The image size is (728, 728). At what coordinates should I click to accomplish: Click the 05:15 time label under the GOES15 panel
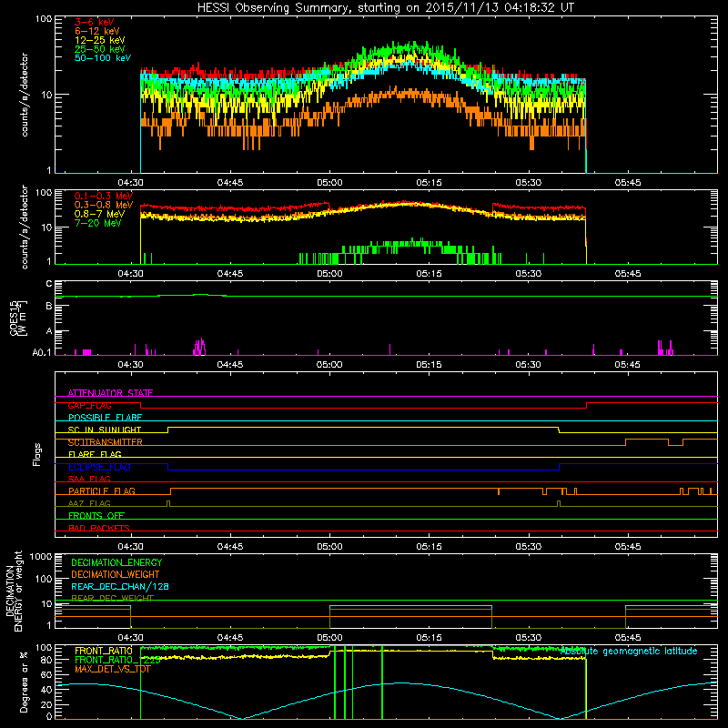[429, 365]
